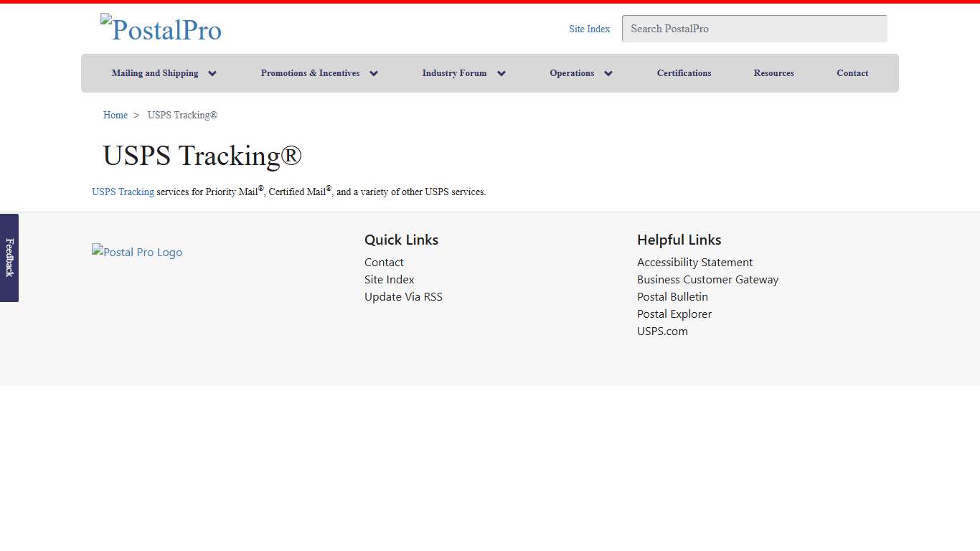980x551 pixels.
Task: Expand the Industry Forum navigation menu
Action: coord(501,73)
